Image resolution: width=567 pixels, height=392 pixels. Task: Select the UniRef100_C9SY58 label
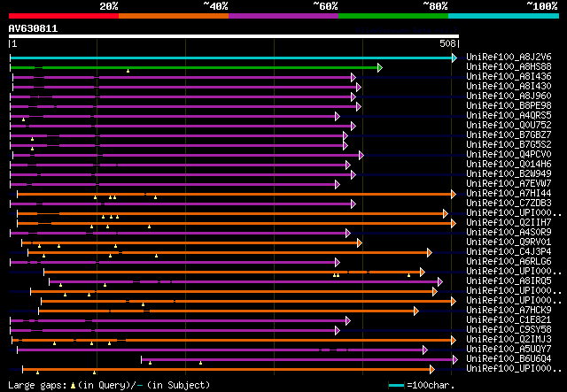coord(509,330)
